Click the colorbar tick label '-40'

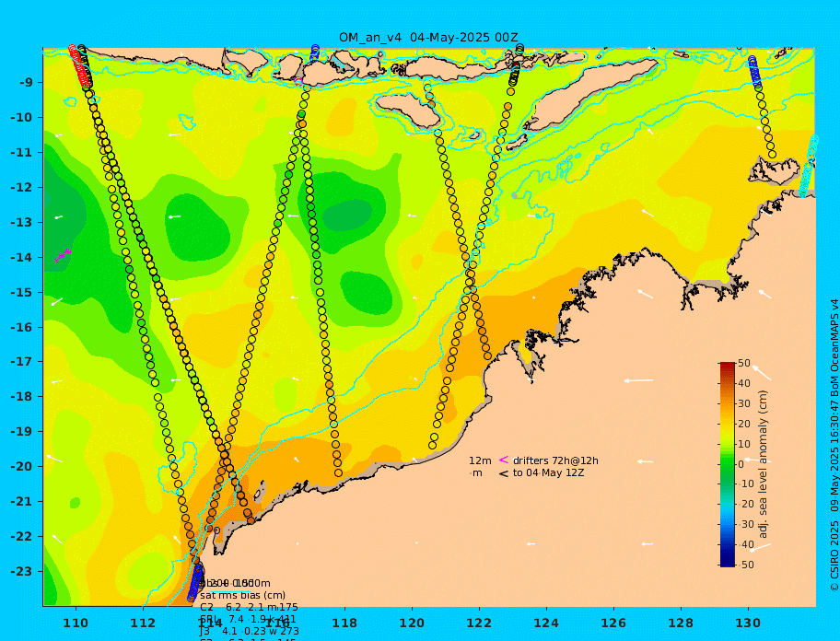(745, 544)
